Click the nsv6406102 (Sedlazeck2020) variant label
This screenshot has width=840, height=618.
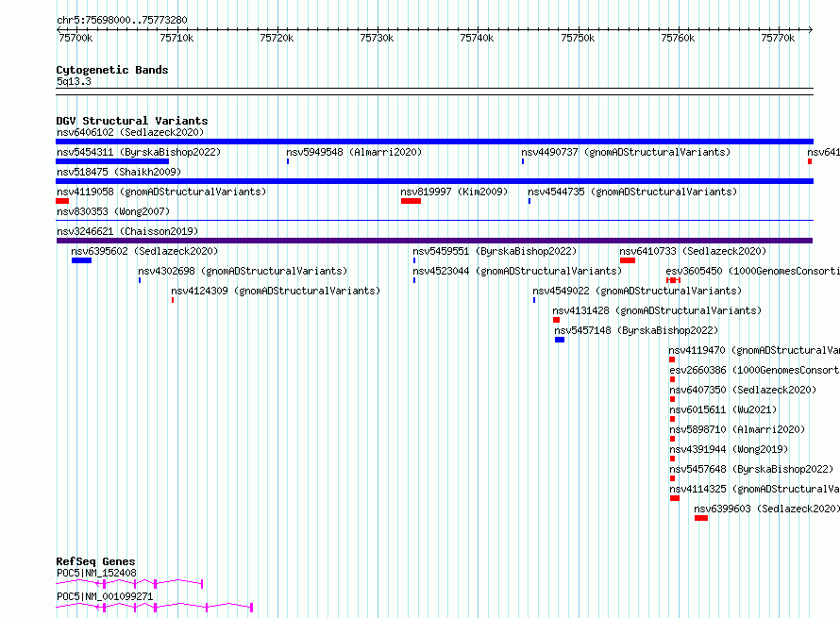pos(130,132)
